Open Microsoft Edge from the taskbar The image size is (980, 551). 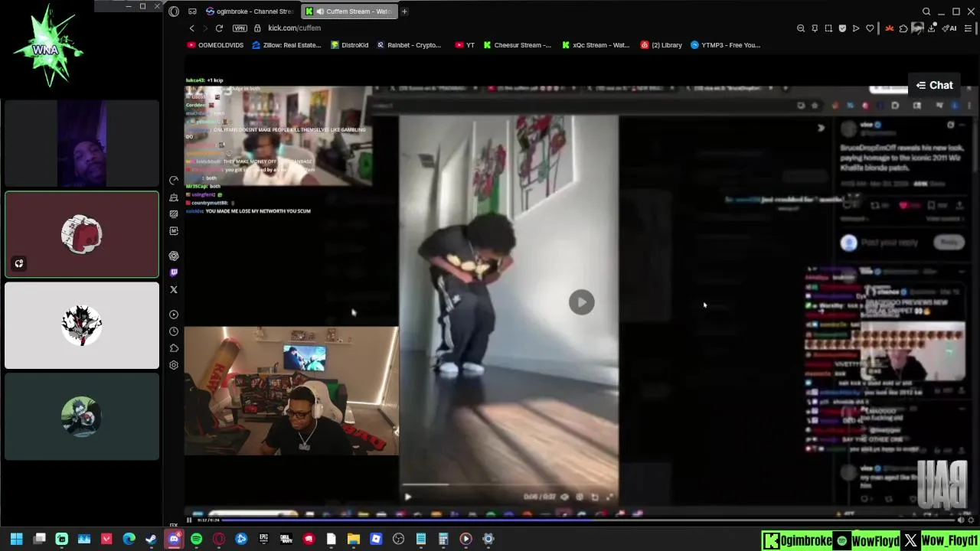click(129, 539)
